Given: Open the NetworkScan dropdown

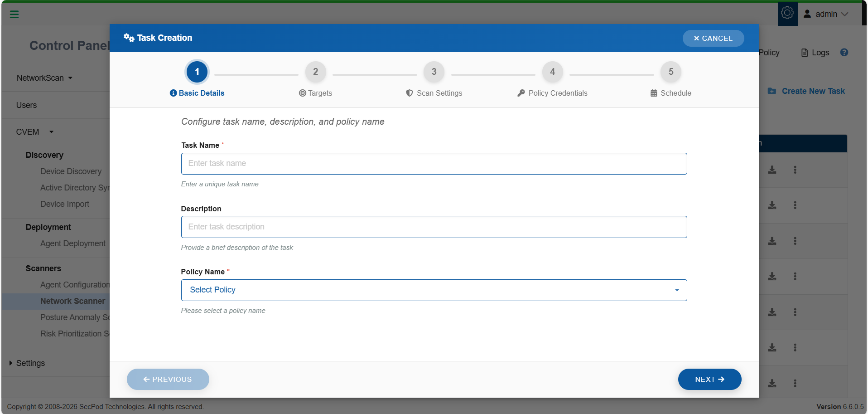Looking at the screenshot, I should coord(44,78).
